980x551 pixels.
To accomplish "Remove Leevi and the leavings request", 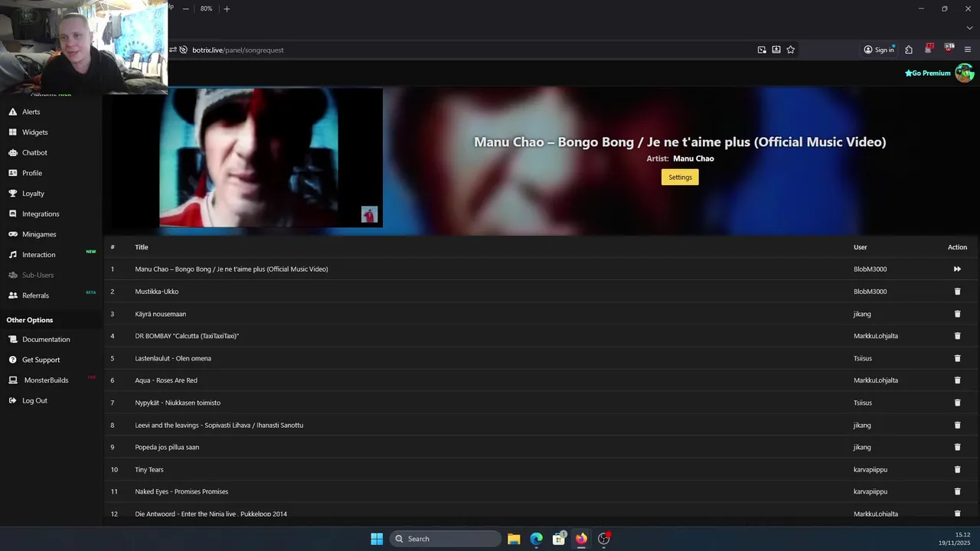I will click(x=957, y=425).
